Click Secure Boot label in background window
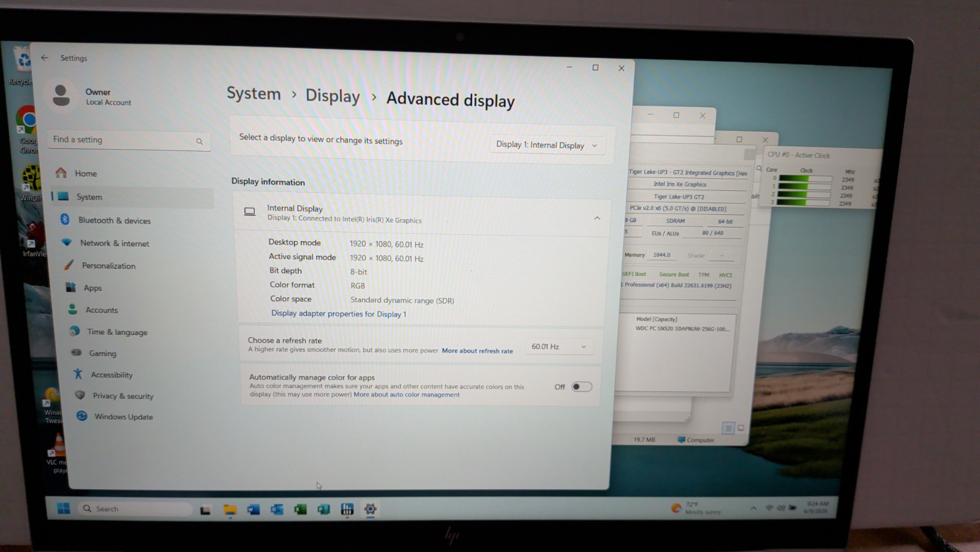Screen dimensions: 980x552 674,275
